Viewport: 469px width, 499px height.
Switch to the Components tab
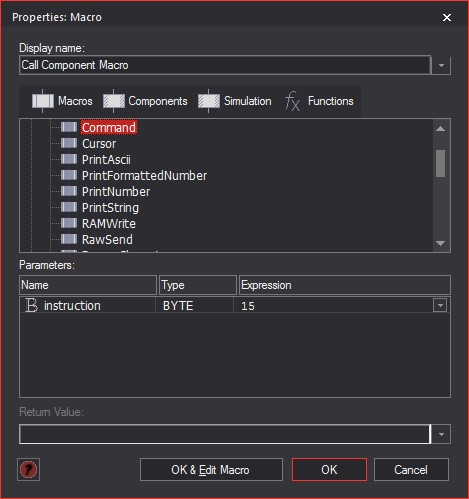[x=145, y=101]
